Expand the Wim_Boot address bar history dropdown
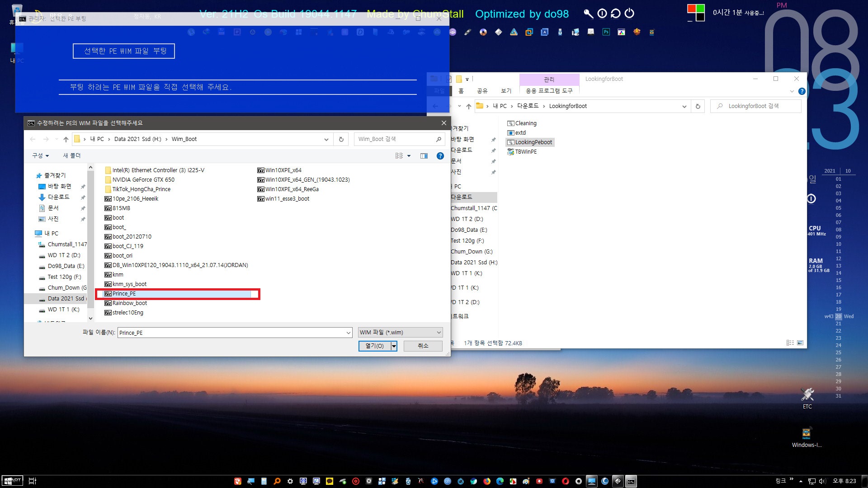This screenshot has width=868, height=488. pos(326,139)
